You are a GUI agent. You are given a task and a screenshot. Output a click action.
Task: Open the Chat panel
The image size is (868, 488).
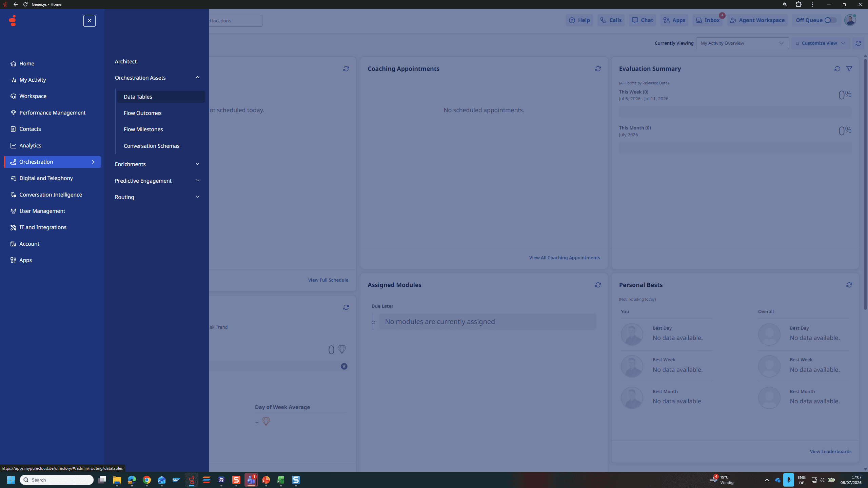coord(642,20)
